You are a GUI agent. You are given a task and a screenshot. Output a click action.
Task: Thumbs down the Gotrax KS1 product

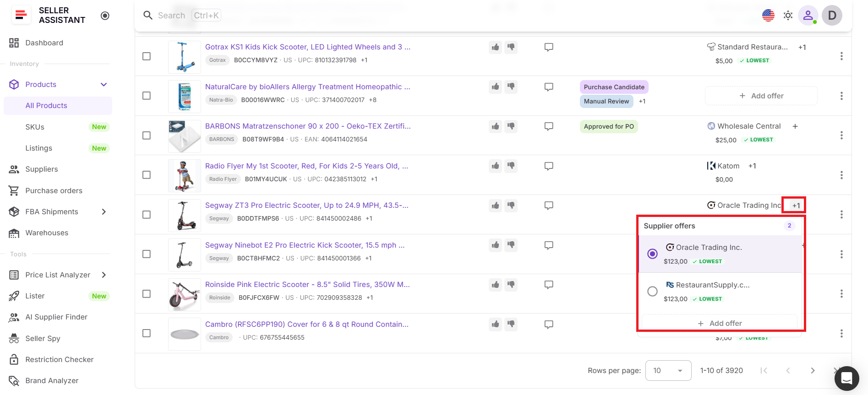[511, 47]
